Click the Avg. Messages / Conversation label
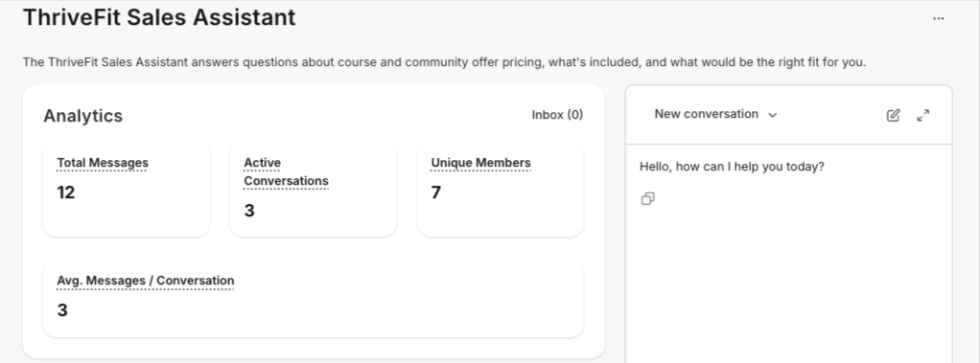Viewport: 980px width, 363px height. click(146, 281)
